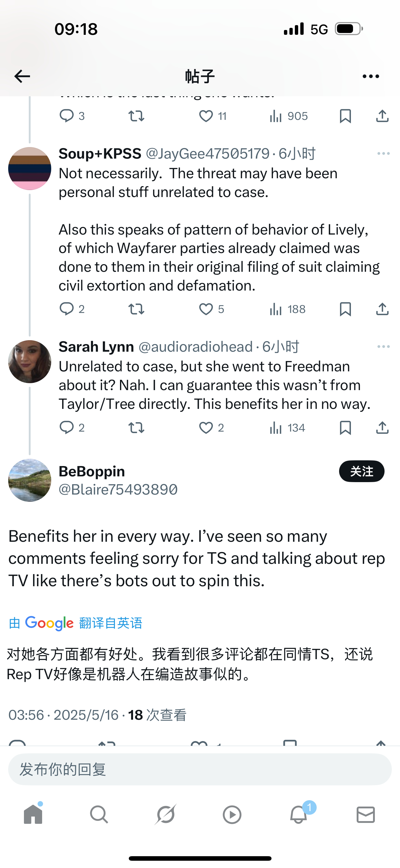Open BeBoppin's landscape profile picture

(30, 480)
